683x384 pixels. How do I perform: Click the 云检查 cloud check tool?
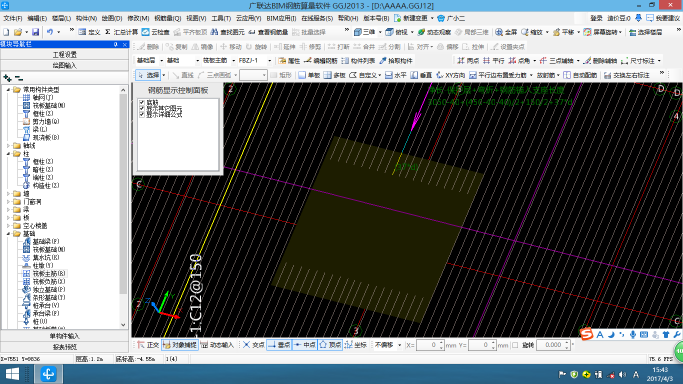[156, 32]
